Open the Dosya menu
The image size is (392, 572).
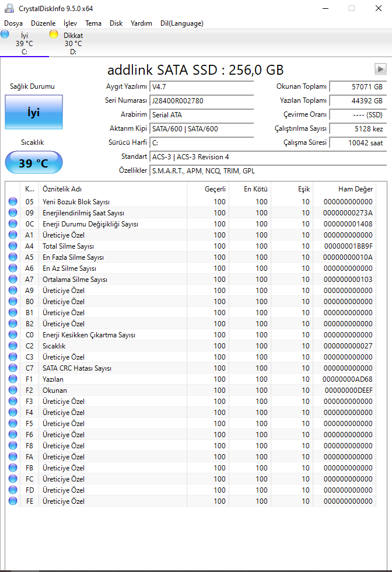13,23
